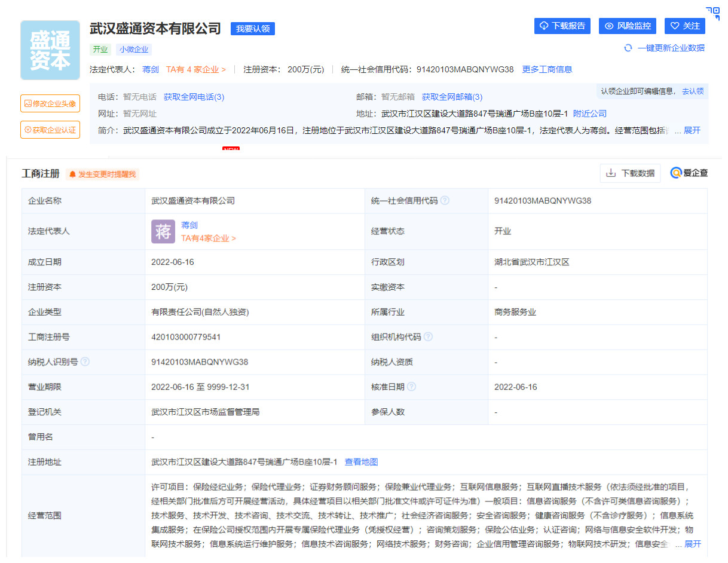728x563 pixels.
Task: Select 商务服务业 industry text
Action: pos(515,312)
